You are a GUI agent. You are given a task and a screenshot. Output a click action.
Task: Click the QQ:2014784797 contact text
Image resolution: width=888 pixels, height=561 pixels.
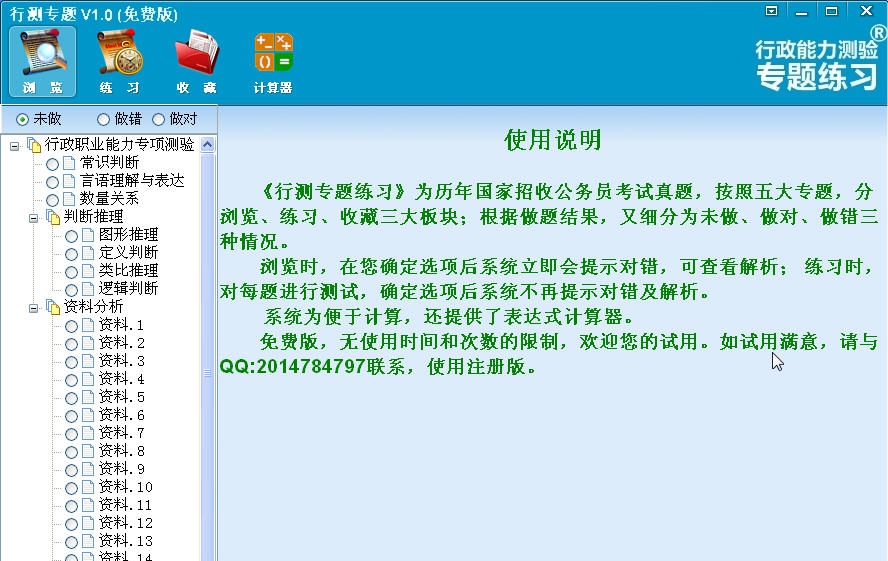pyautogui.click(x=293, y=367)
